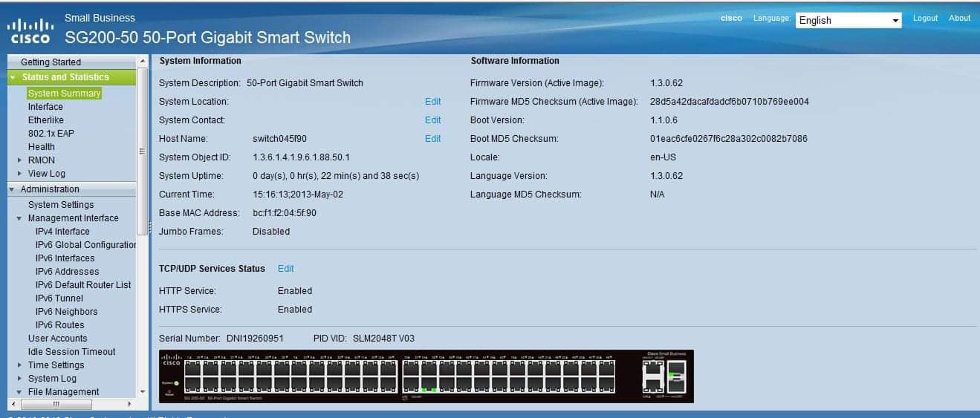The height and width of the screenshot is (418, 980).
Task: Open Getting Started in the navigation
Action: 51,62
